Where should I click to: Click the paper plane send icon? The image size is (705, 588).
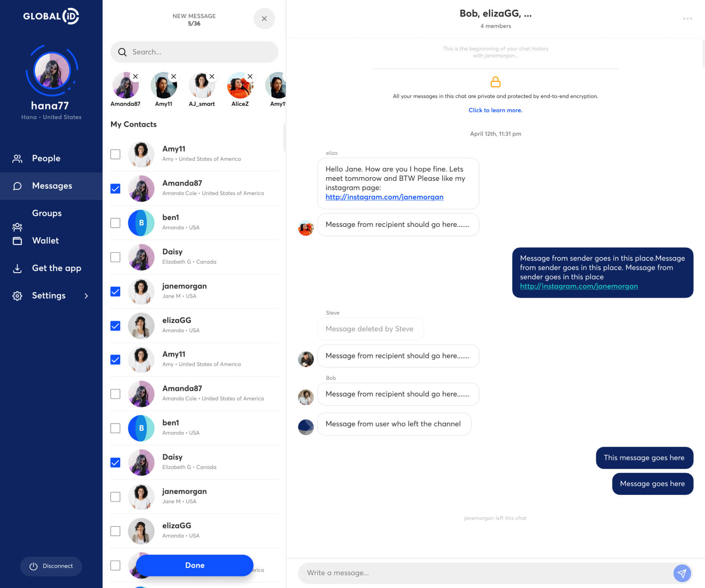[x=682, y=573]
